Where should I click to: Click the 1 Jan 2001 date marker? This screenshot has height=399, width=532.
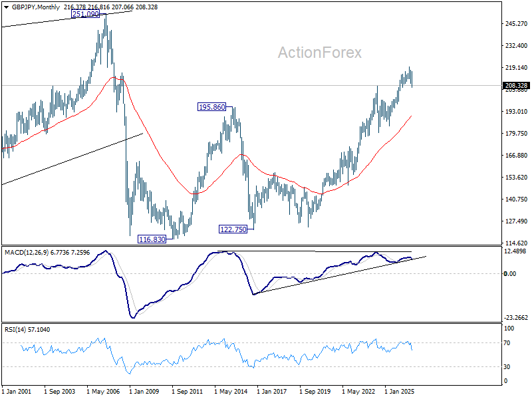pyautogui.click(x=16, y=391)
